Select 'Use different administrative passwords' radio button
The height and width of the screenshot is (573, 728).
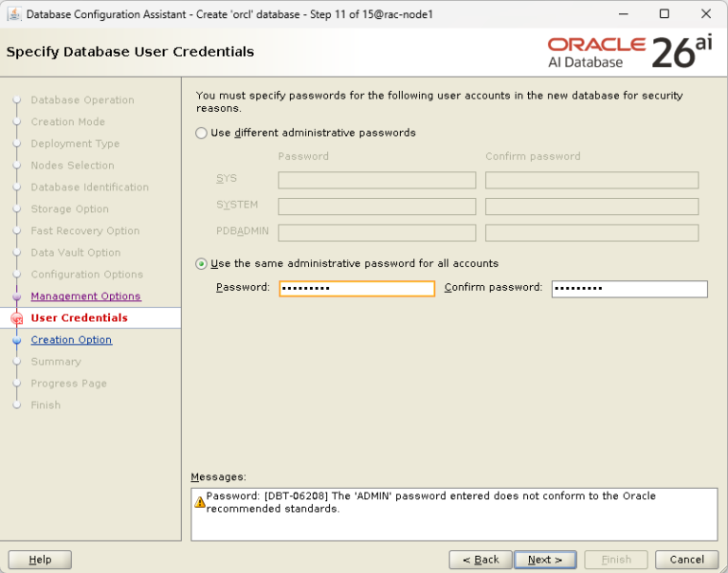point(201,134)
